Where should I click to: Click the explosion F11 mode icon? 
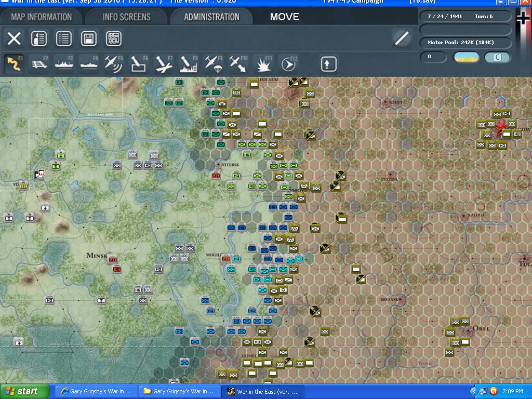pyautogui.click(x=263, y=64)
